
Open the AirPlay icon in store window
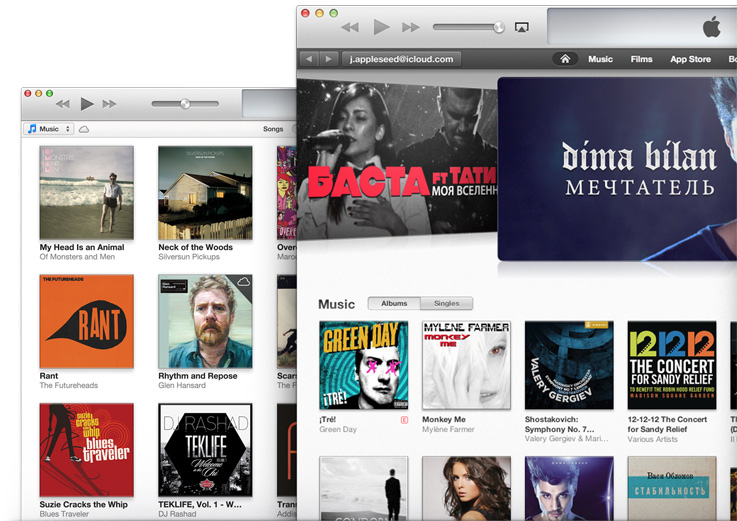tap(521, 27)
